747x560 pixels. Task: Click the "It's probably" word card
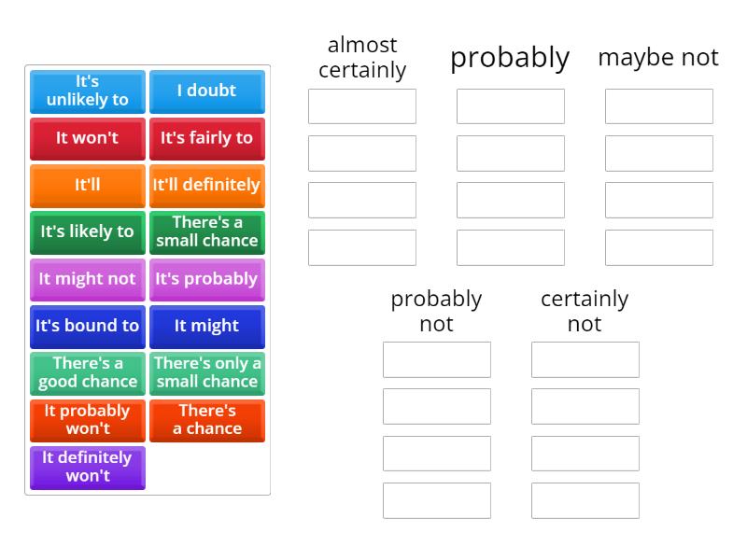[206, 280]
